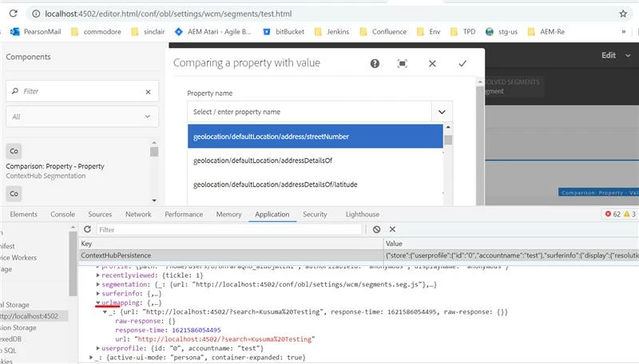
Task: Switch to Sources DevTools tab
Action: 100,214
